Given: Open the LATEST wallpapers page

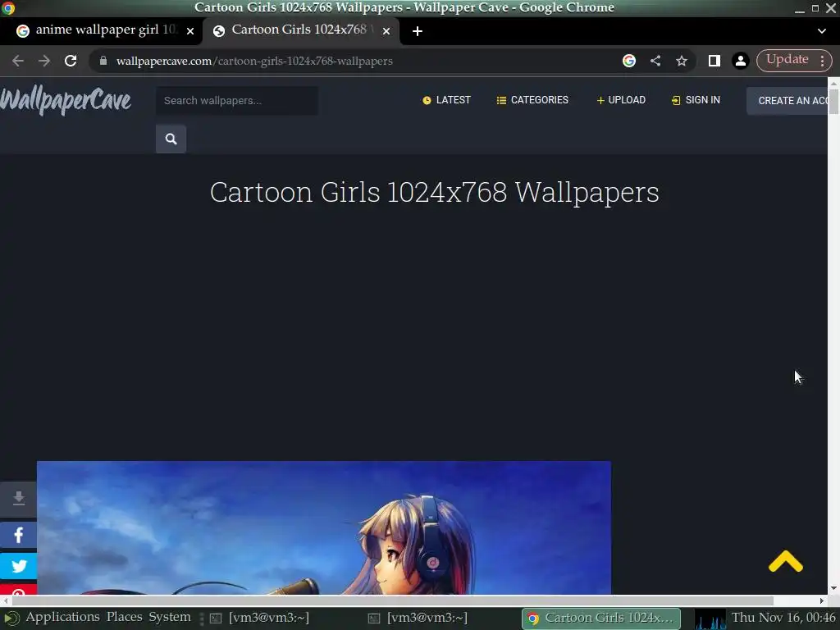Looking at the screenshot, I should [x=446, y=100].
